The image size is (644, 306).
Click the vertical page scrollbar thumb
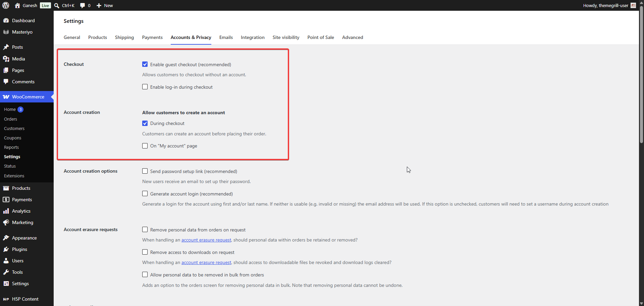(641, 75)
